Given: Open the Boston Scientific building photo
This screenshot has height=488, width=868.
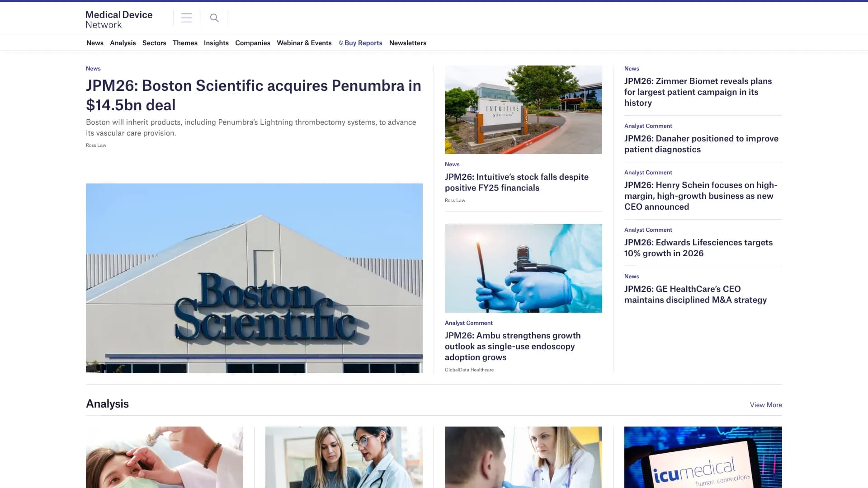Looking at the screenshot, I should pyautogui.click(x=254, y=278).
